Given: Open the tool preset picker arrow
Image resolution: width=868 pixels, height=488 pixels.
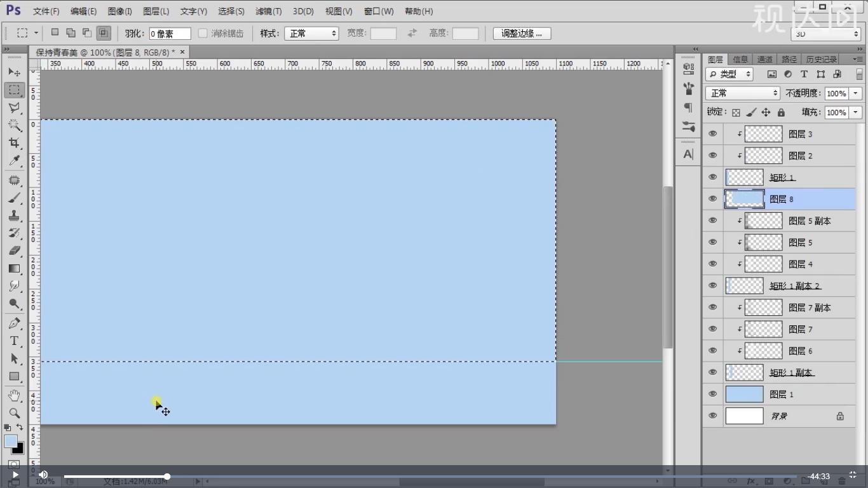Looking at the screenshot, I should 36,33.
